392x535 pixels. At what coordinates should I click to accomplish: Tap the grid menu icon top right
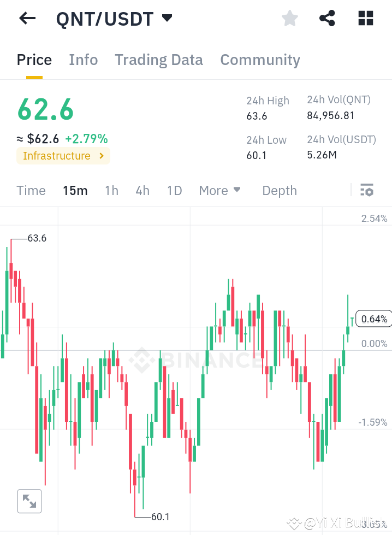click(x=365, y=18)
